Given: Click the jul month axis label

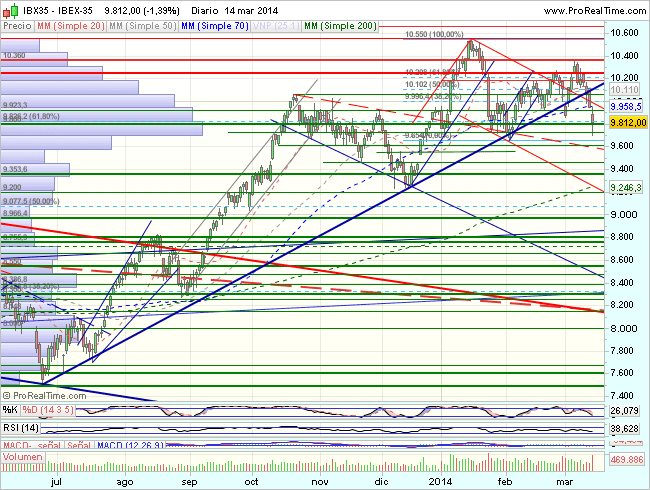Looking at the screenshot, I should (56, 481).
